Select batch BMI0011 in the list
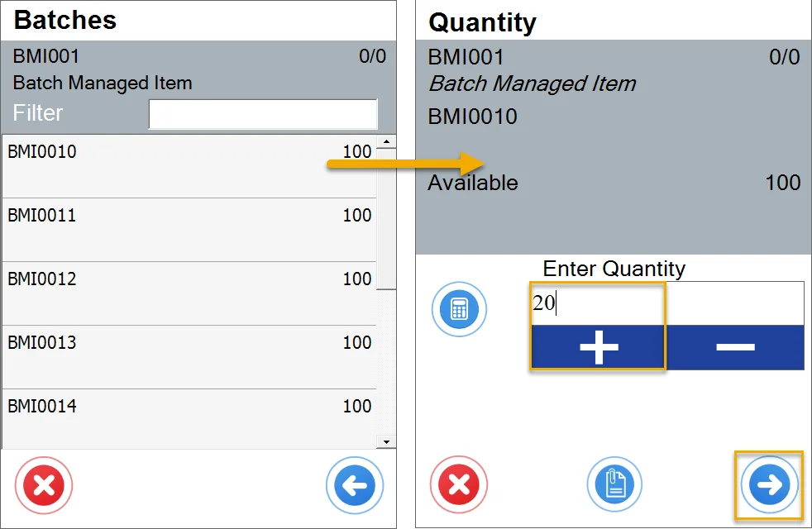Screen dimensions: 812x529 (x=189, y=230)
